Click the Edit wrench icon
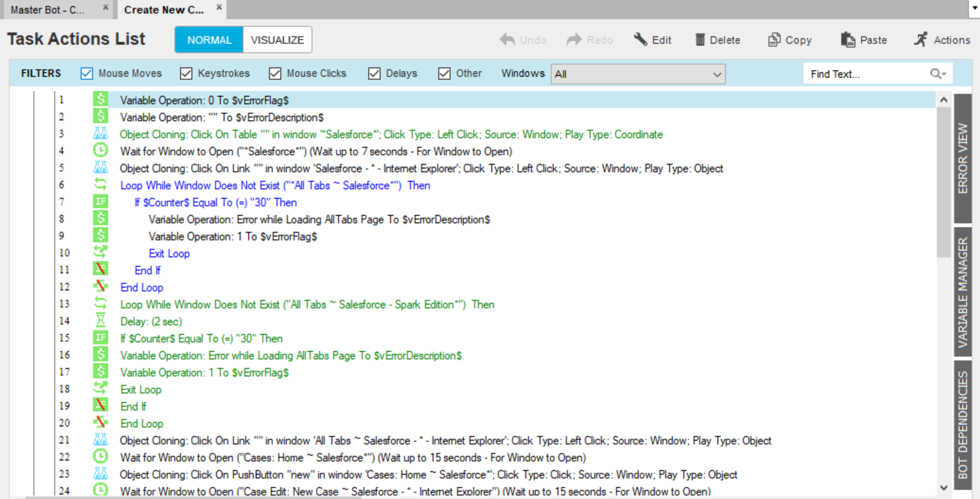 tap(640, 40)
